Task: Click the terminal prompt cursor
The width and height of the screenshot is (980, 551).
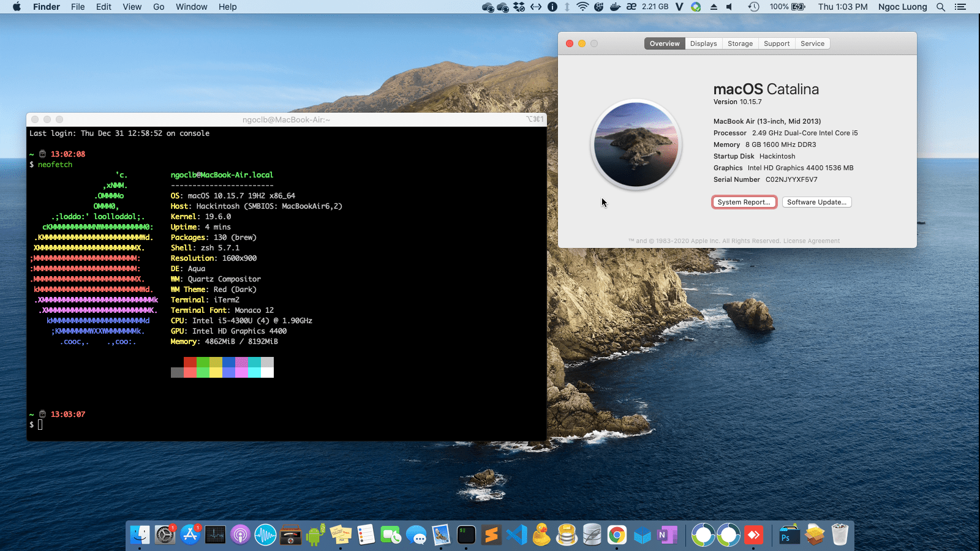Action: [x=40, y=424]
